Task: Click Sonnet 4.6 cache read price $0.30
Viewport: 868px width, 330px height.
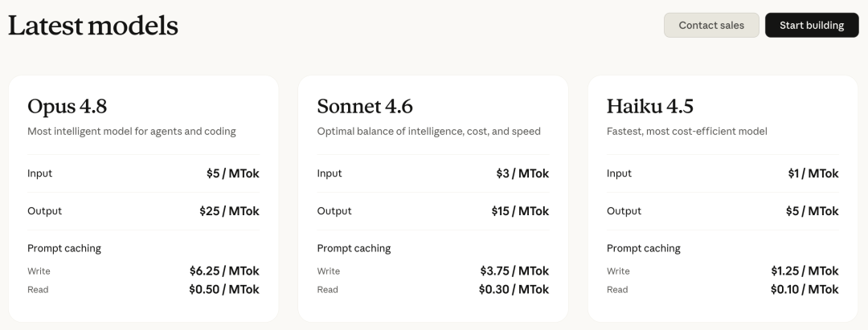Action: point(514,290)
